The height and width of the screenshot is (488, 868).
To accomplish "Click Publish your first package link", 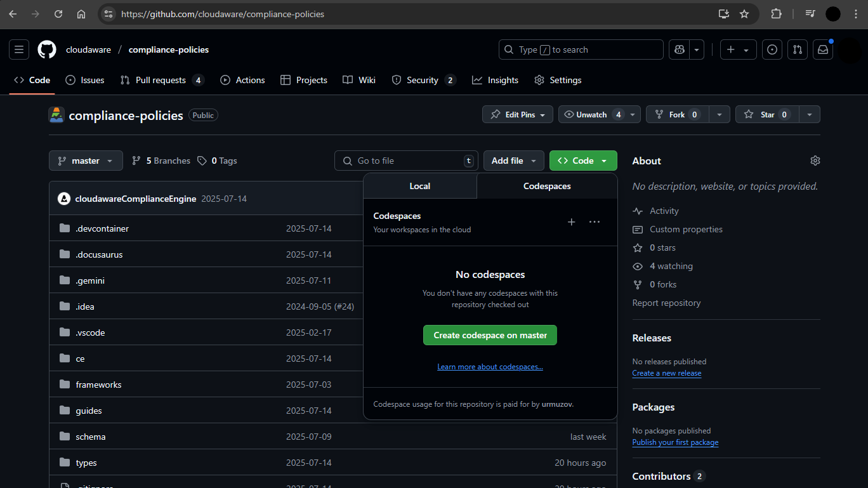I will (676, 442).
